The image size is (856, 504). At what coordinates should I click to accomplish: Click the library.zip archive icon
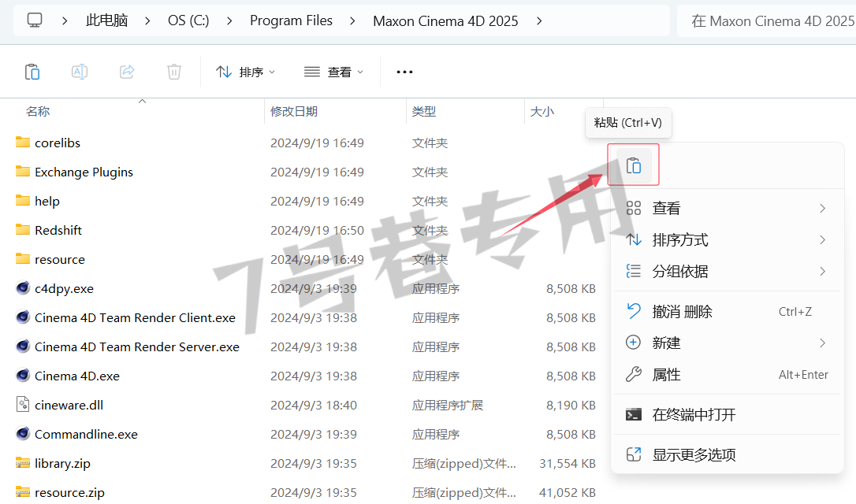click(x=23, y=463)
